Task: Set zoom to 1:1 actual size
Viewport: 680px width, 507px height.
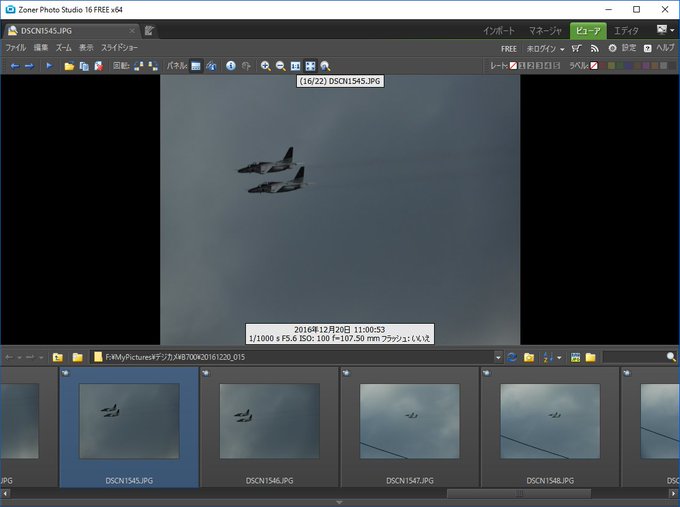Action: click(295, 66)
